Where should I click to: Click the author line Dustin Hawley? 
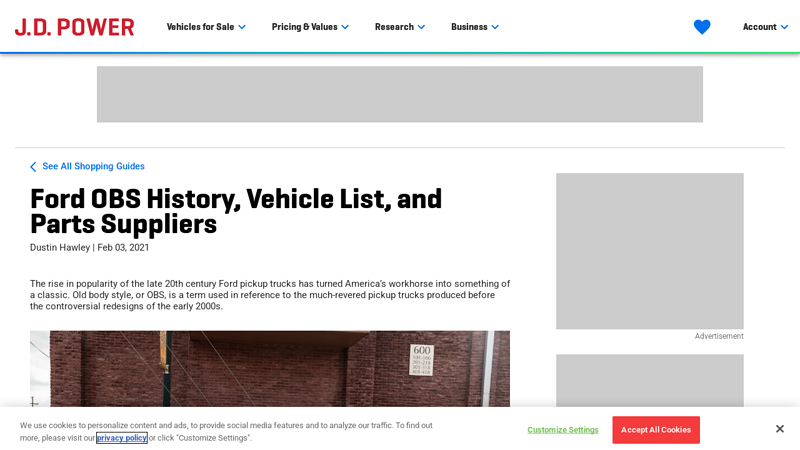pos(60,247)
